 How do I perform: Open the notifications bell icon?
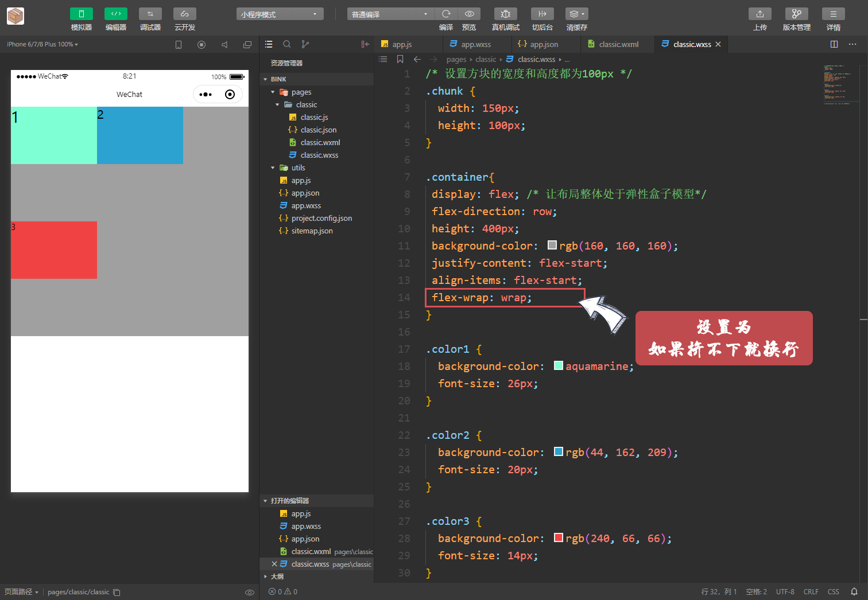[854, 591]
